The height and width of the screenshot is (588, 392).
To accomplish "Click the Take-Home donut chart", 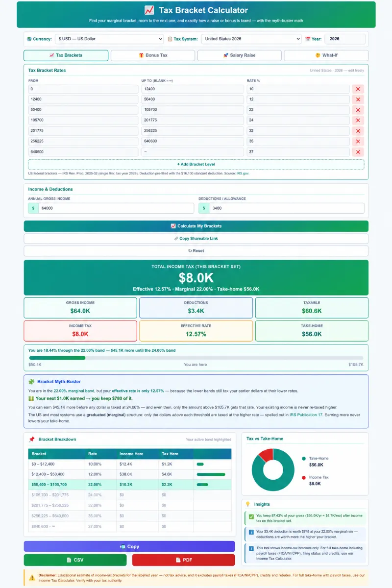I will [273, 470].
